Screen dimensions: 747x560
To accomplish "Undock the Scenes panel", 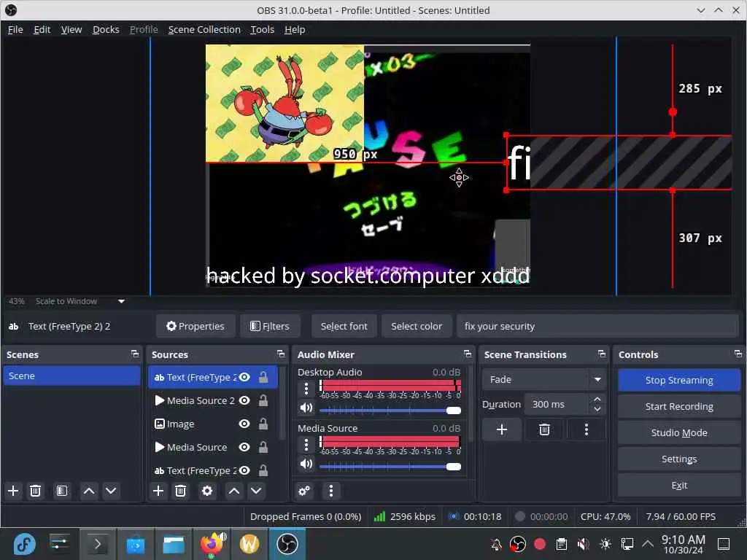I will point(135,354).
